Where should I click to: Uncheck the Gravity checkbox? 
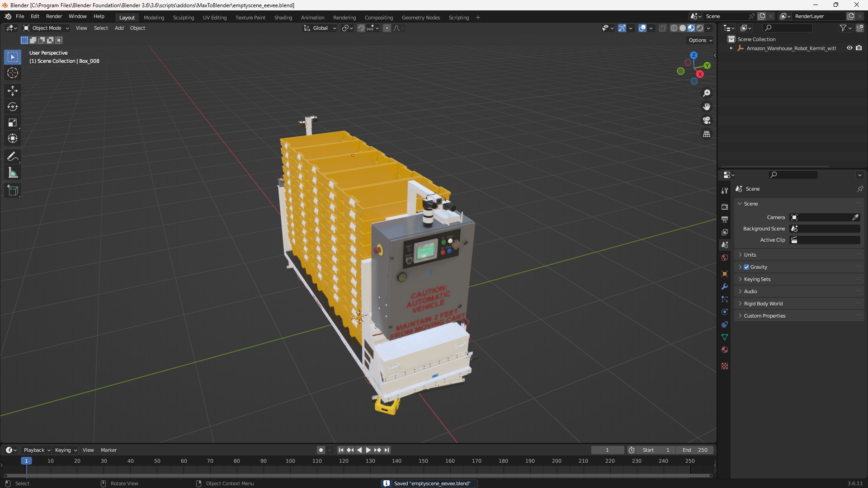746,267
